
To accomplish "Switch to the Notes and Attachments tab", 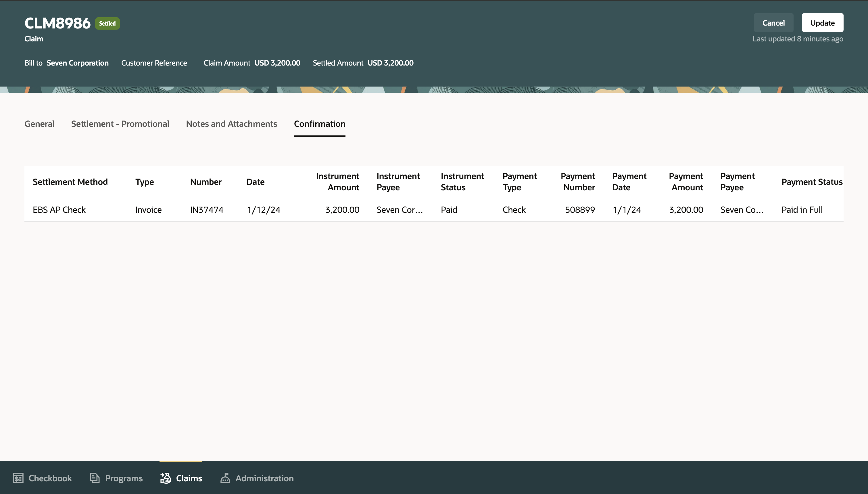I will (x=232, y=124).
